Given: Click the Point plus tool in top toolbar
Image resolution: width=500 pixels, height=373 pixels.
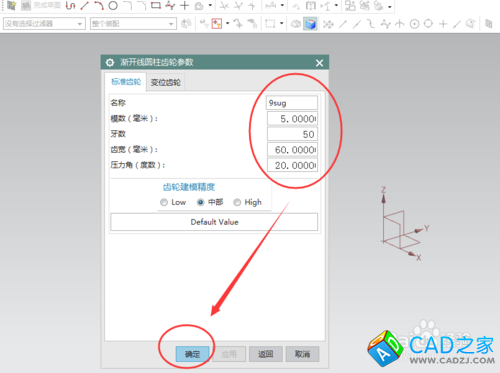Looking at the screenshot, I should pos(184,5).
